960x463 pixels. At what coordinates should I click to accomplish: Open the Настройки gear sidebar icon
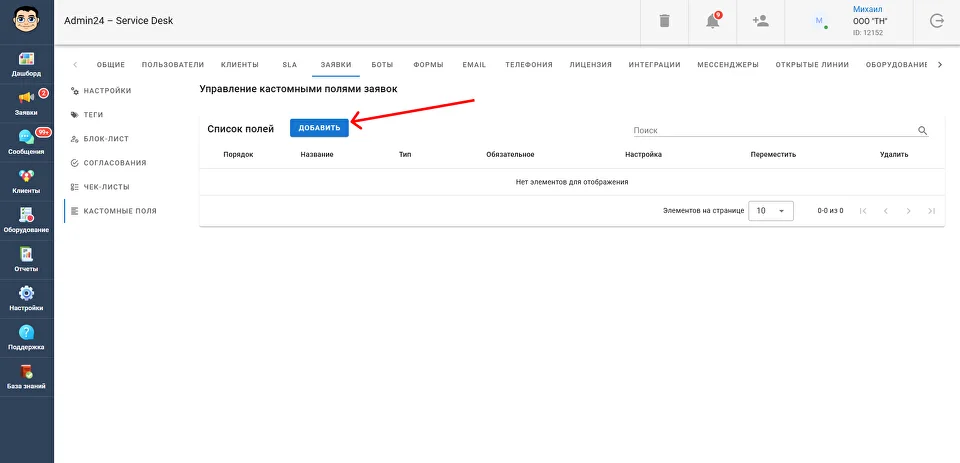coord(26,293)
